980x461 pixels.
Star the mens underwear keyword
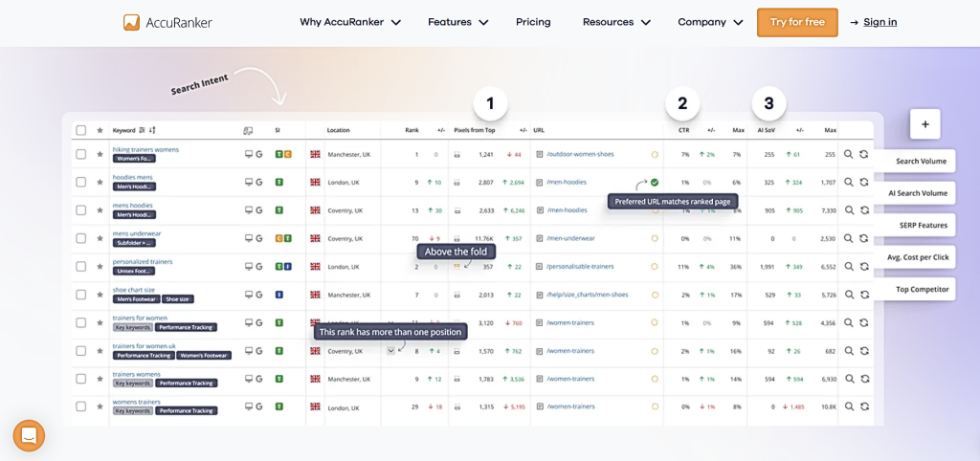point(100,238)
